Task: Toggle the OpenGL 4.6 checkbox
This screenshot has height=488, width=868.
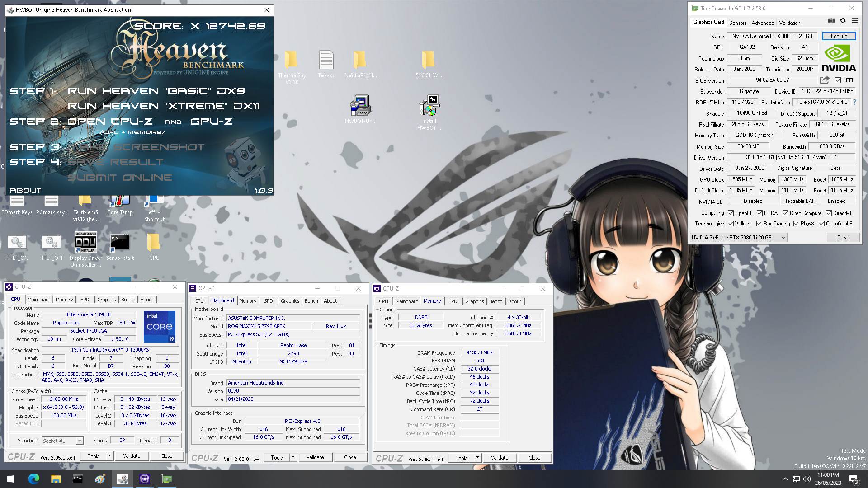Action: click(821, 224)
